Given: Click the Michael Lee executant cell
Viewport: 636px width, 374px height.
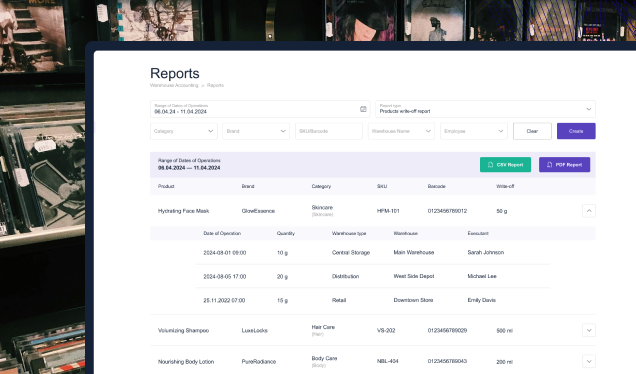Looking at the screenshot, I should coord(482,276).
